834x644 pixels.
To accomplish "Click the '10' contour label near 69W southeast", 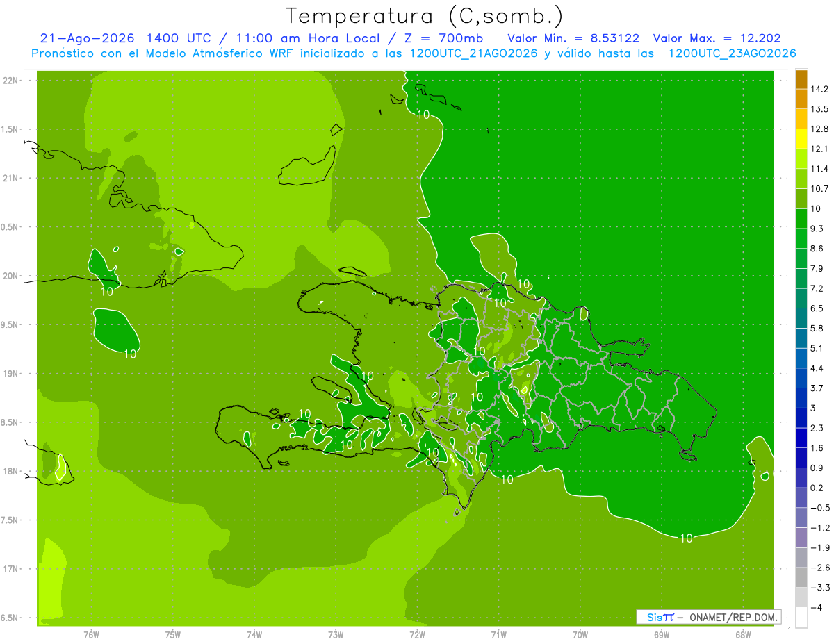I will pos(686,538).
